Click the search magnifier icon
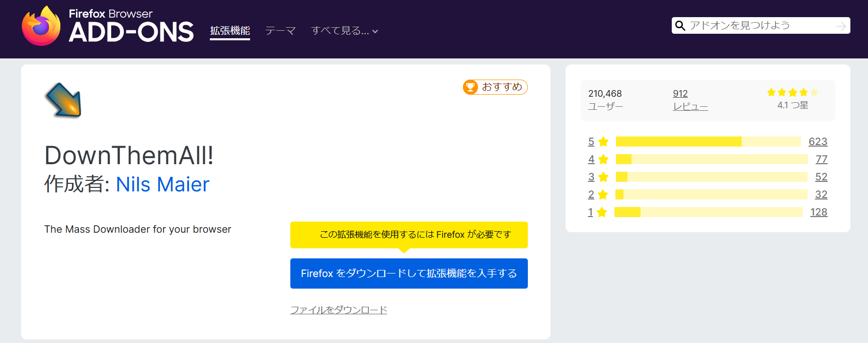Viewport: 868px width, 343px height. click(680, 26)
